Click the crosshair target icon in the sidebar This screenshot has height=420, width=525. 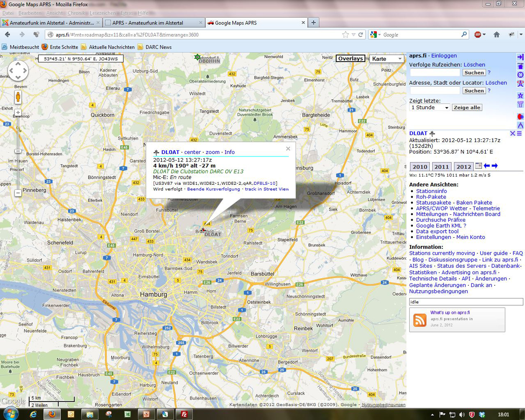click(x=520, y=75)
